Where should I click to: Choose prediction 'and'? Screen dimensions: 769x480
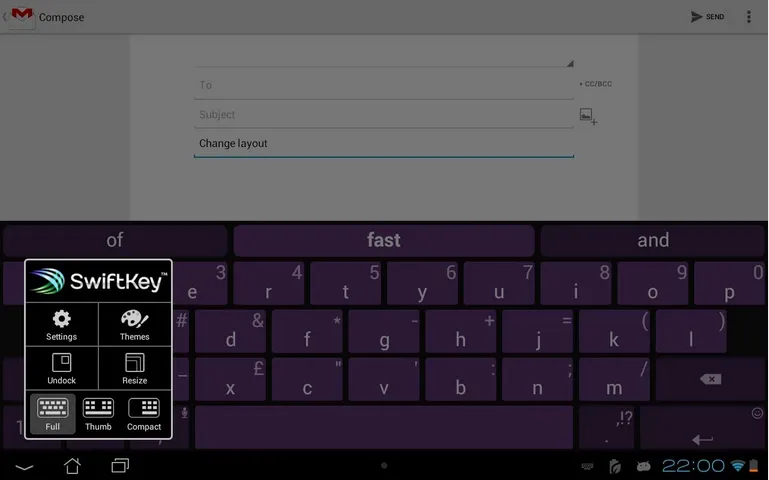653,240
